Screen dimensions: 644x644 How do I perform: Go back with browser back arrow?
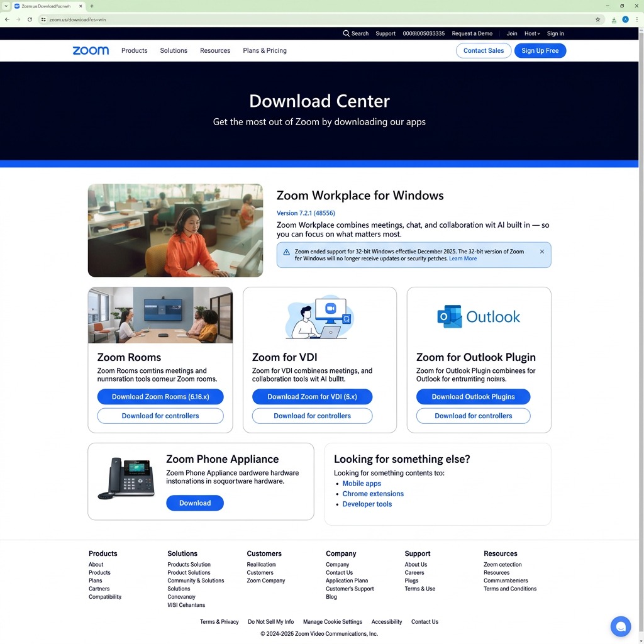pyautogui.click(x=7, y=19)
